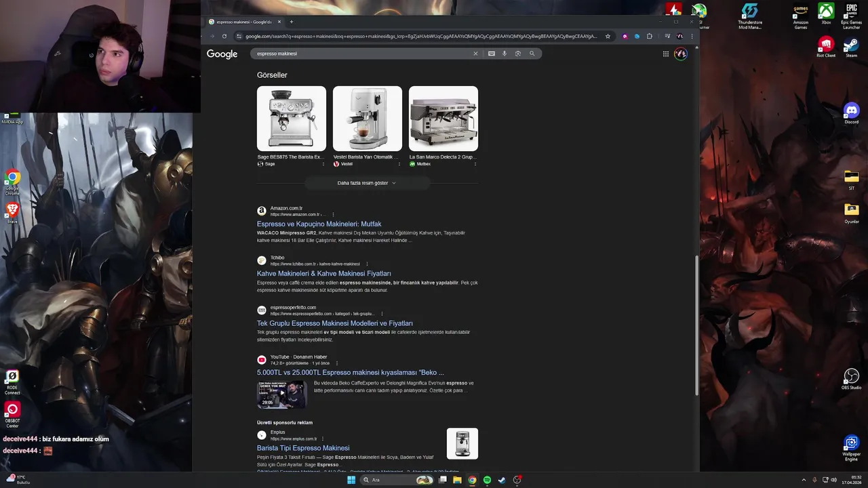
Task: Expand Daha fazla resim göster
Action: point(367,183)
